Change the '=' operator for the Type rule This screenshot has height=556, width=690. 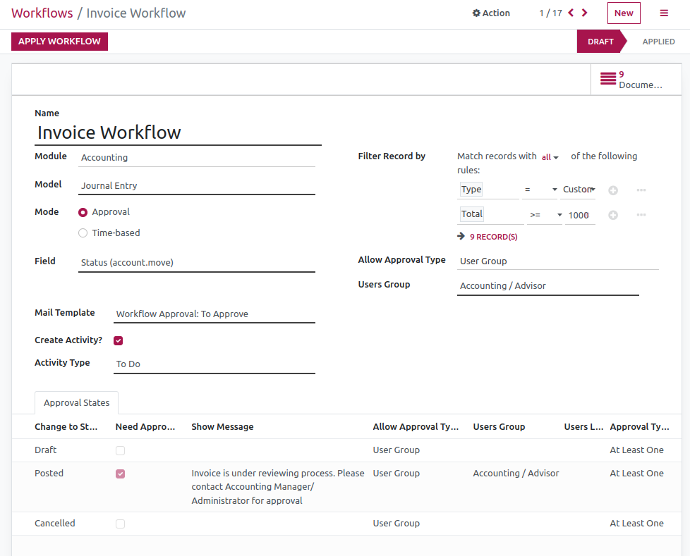541,190
